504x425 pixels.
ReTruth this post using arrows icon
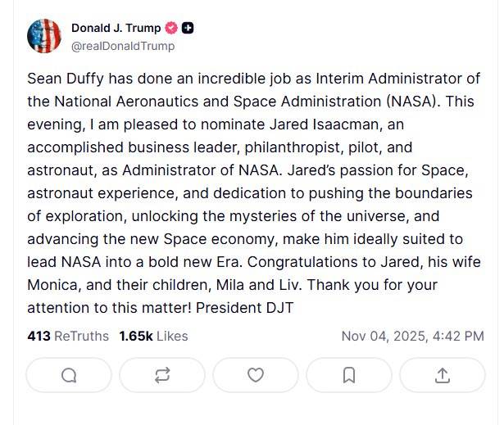click(162, 375)
